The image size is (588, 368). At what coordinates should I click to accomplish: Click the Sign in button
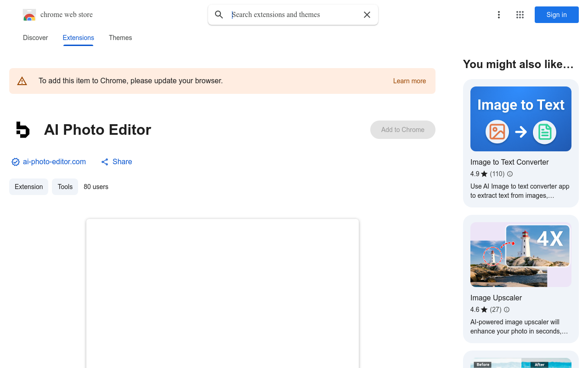coord(557,15)
